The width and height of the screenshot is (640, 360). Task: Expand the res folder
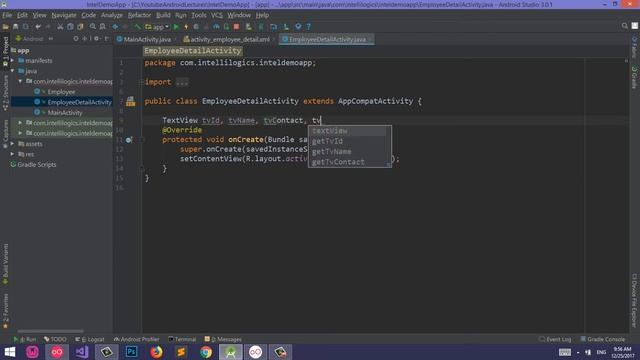tap(12, 154)
